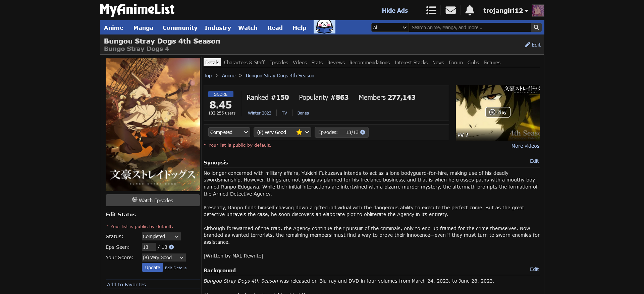This screenshot has height=294, width=644.
Task: Open the Manga navigation menu
Action: pyautogui.click(x=143, y=28)
